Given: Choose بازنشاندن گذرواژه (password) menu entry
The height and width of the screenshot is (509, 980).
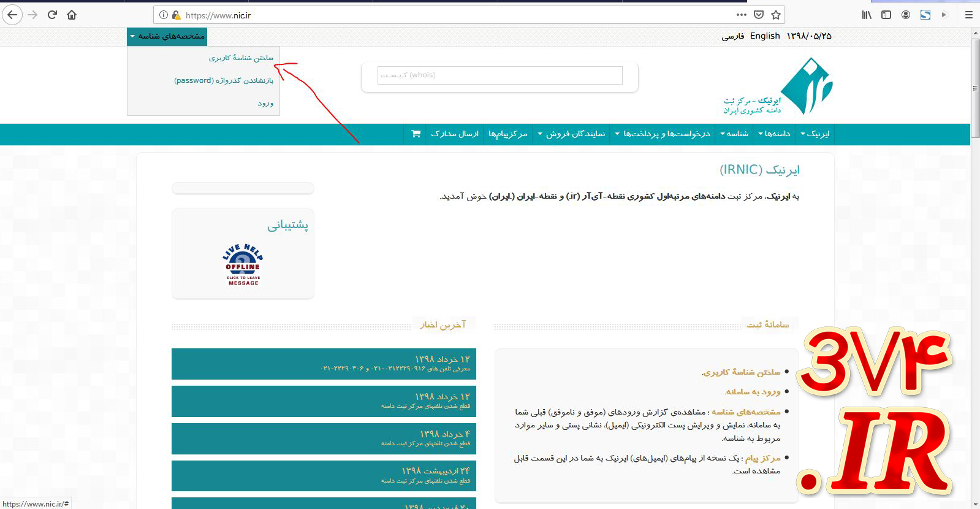Looking at the screenshot, I should coord(224,80).
